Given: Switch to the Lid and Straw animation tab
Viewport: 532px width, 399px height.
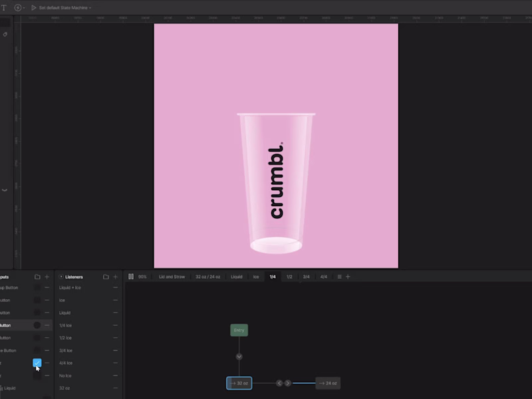Looking at the screenshot, I should [173, 277].
